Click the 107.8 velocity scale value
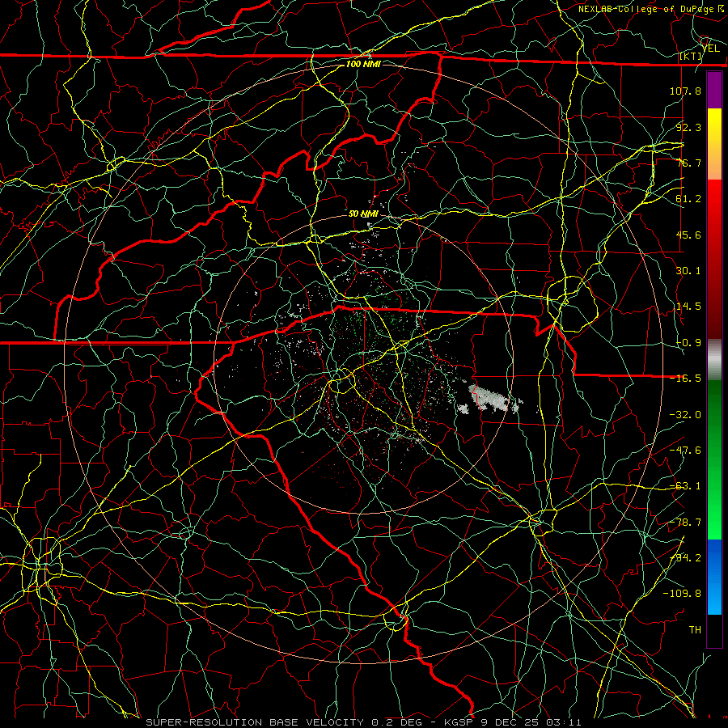 685,91
